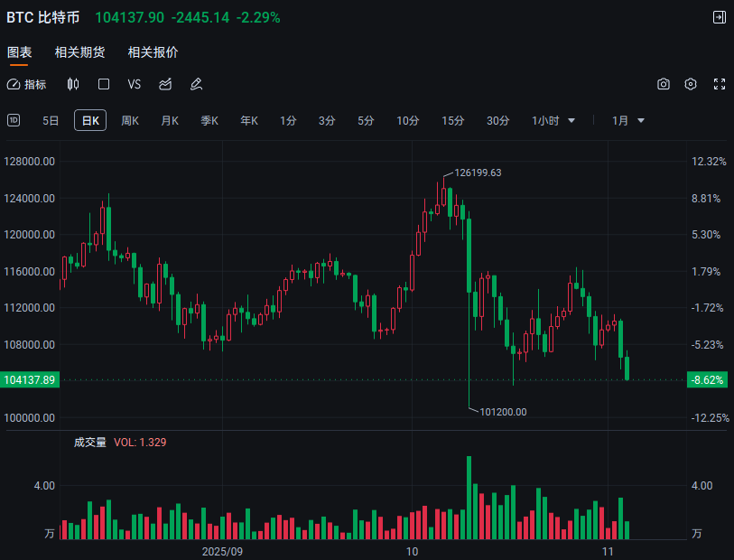This screenshot has width=734, height=560.
Task: Expand the 1小时 interval dropdown
Action: [x=553, y=120]
